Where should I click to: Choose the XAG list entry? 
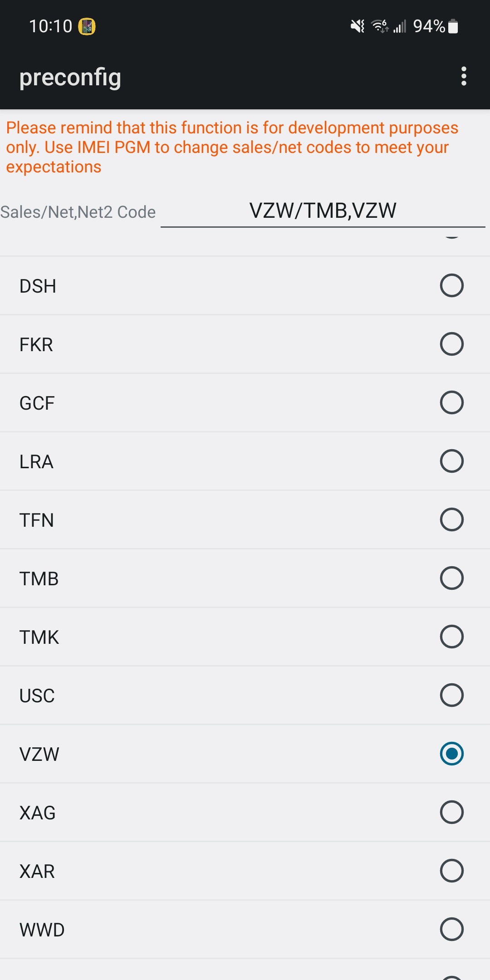click(x=245, y=812)
